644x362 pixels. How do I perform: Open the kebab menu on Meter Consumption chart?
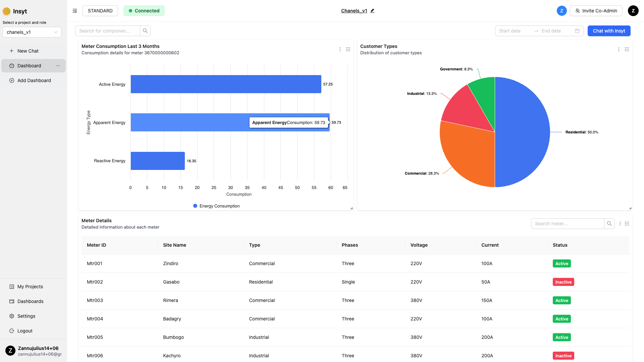[340, 49]
